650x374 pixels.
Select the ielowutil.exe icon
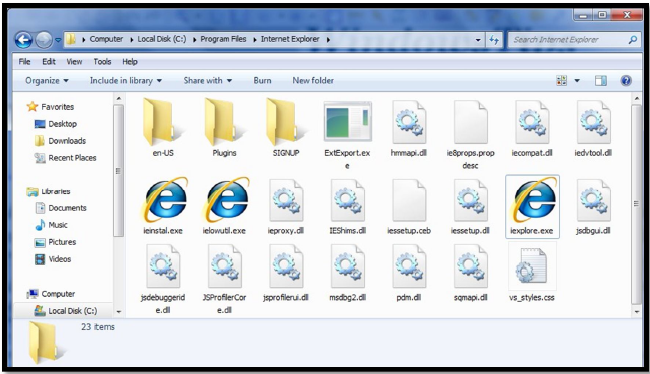[226, 200]
